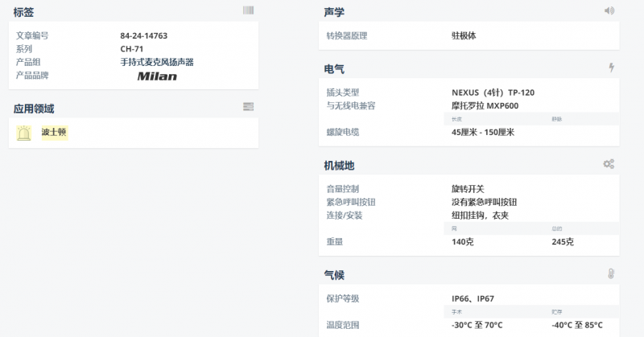The height and width of the screenshot is (337, 644).
Task: Click the 电气 section heading
Action: [x=334, y=69]
